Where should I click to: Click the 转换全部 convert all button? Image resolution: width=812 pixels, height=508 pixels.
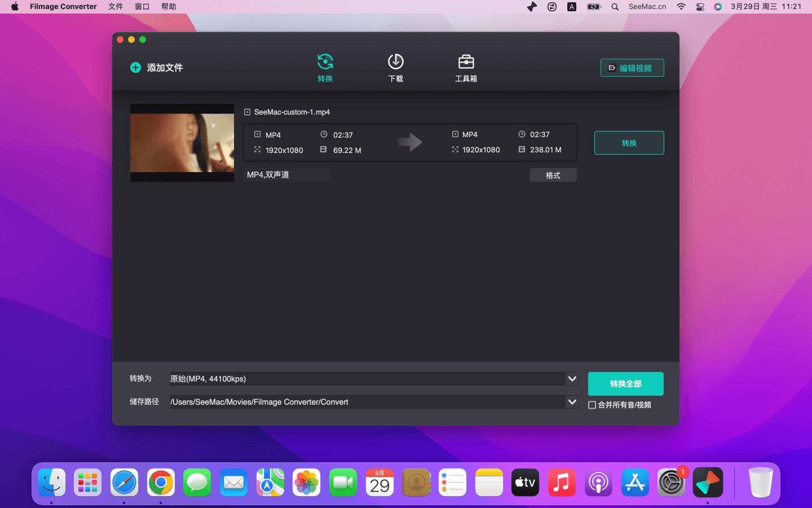625,384
